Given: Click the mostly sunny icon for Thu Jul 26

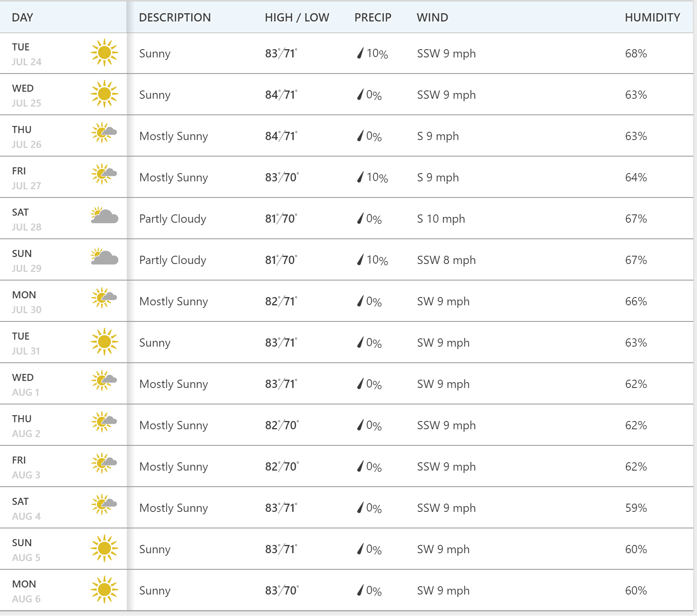Looking at the screenshot, I should coord(104,133).
